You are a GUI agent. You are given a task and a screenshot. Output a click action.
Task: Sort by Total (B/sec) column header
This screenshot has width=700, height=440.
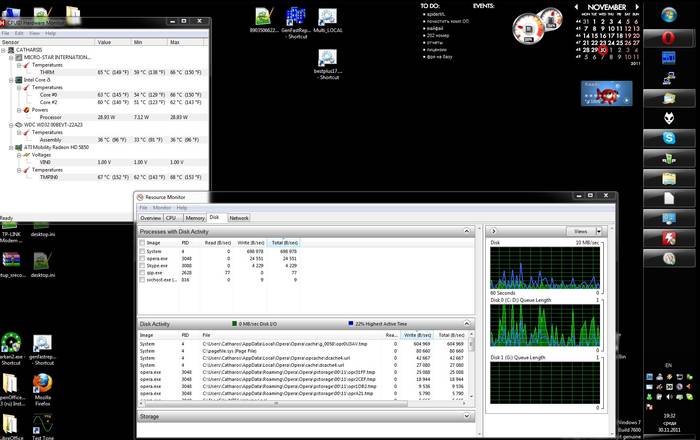284,243
